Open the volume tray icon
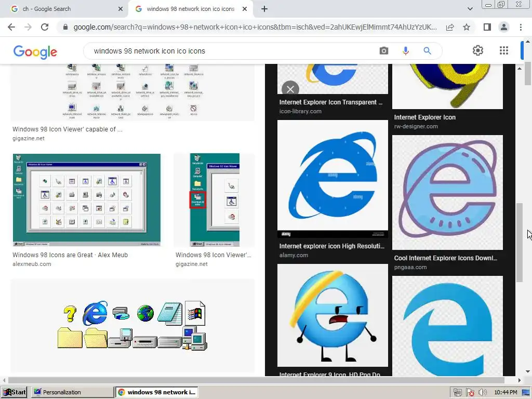This screenshot has height=399, width=532. [482, 392]
